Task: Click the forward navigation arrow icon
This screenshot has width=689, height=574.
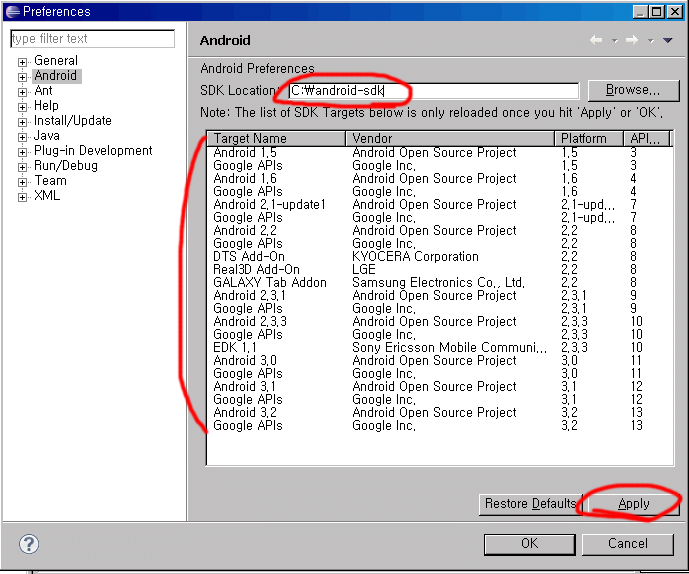Action: pyautogui.click(x=632, y=40)
